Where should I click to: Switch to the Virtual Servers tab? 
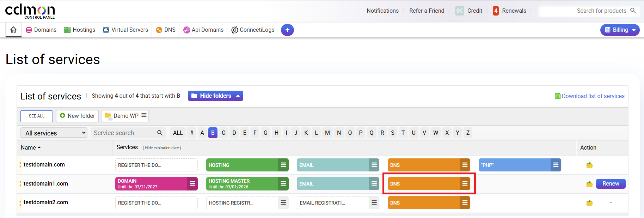coord(125,30)
